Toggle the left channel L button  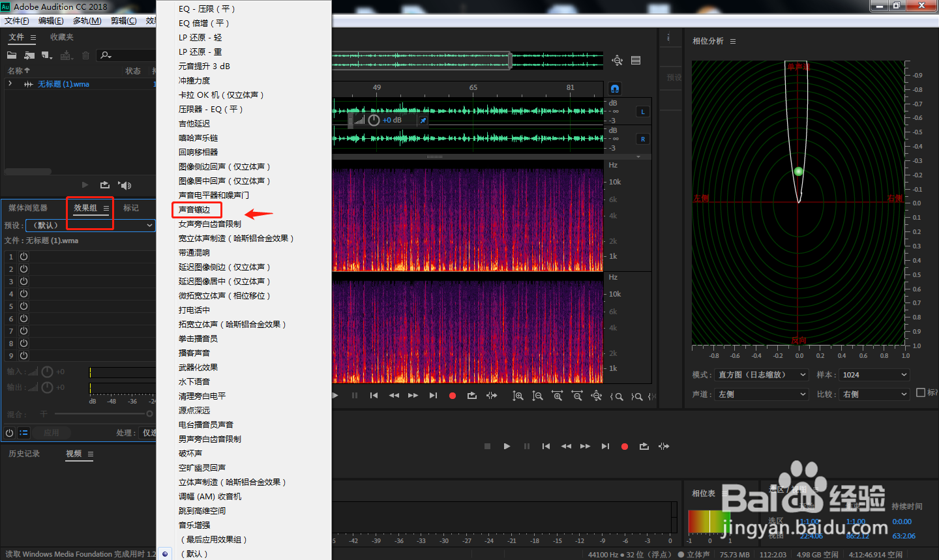point(643,111)
